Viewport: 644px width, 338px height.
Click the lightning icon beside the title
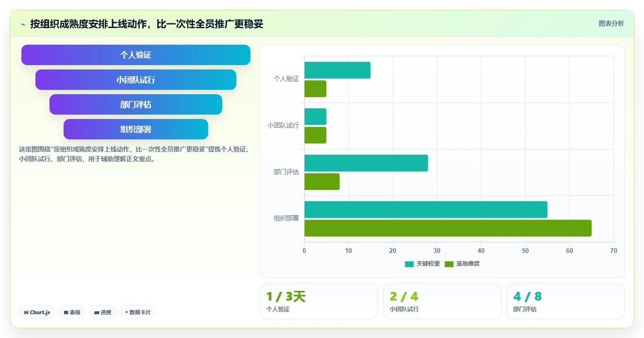point(23,24)
